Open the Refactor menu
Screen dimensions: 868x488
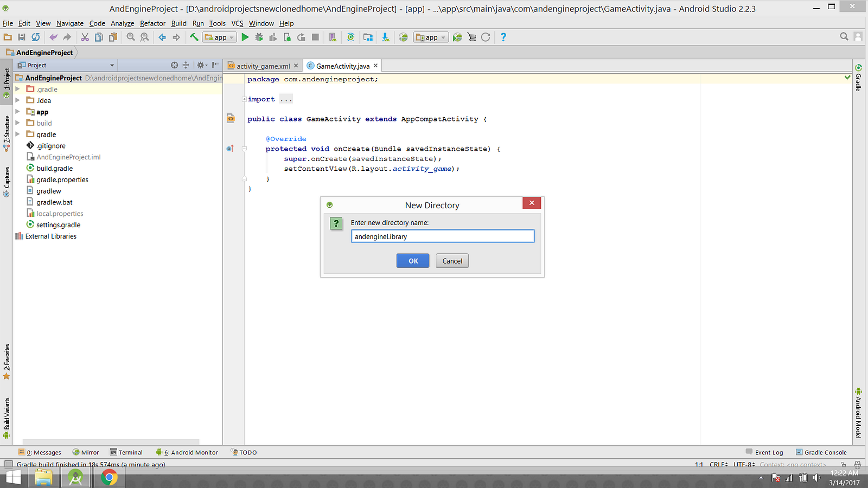tap(152, 23)
